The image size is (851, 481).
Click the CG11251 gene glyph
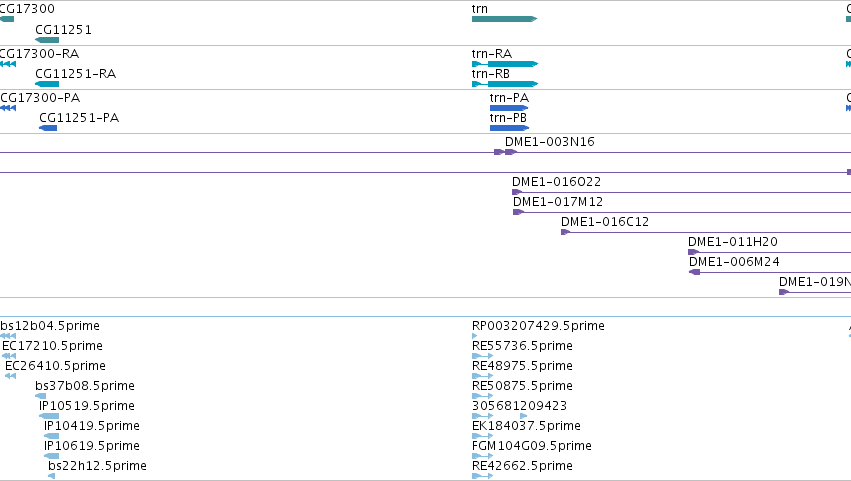pos(47,40)
